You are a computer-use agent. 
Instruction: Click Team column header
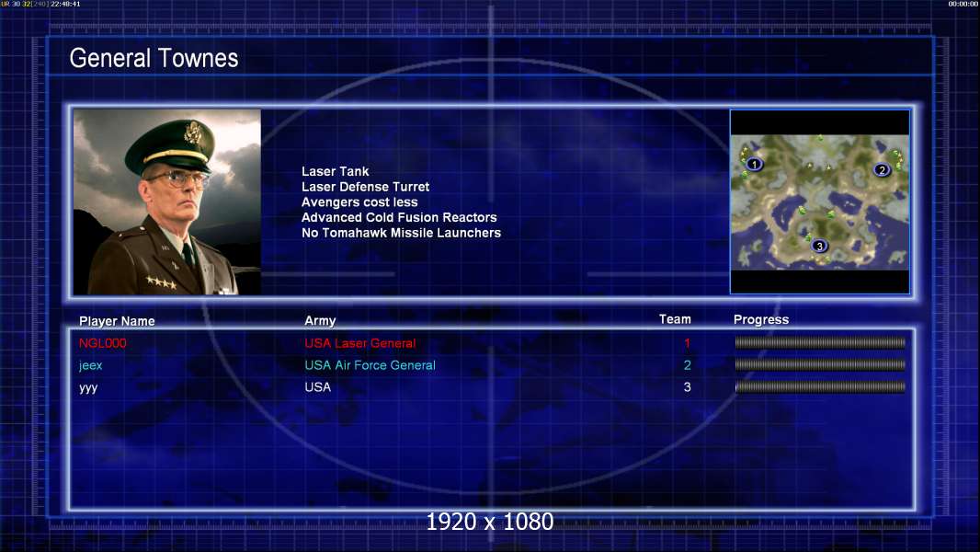pyautogui.click(x=675, y=319)
